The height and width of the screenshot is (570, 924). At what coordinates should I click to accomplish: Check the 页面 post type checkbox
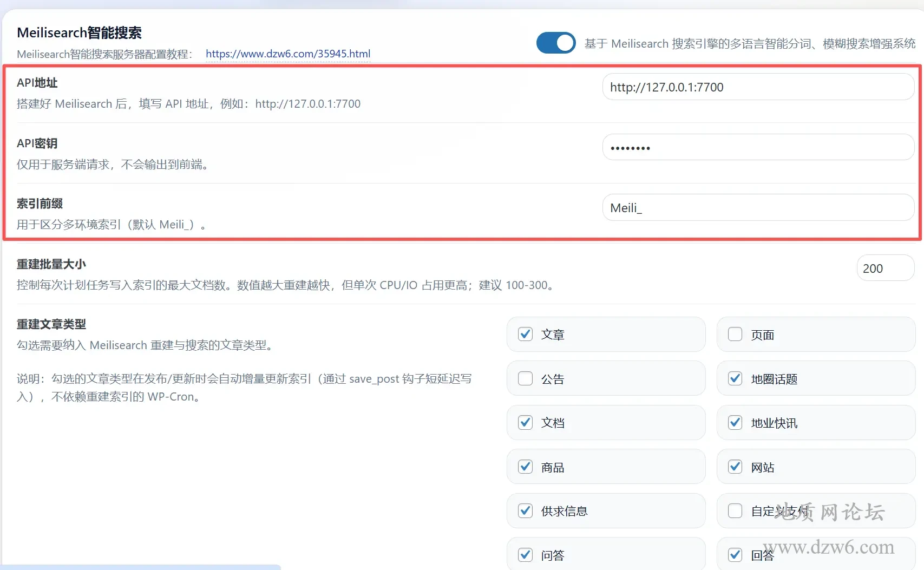tap(735, 334)
